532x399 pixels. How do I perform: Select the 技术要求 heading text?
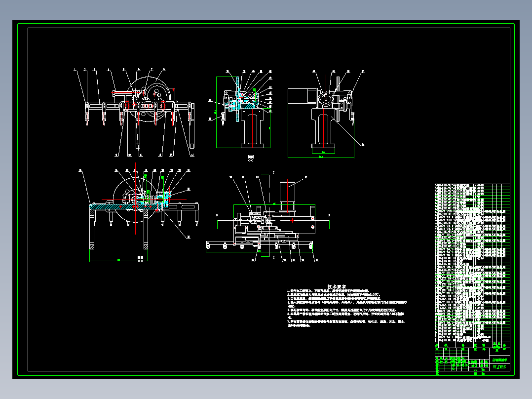click(337, 286)
